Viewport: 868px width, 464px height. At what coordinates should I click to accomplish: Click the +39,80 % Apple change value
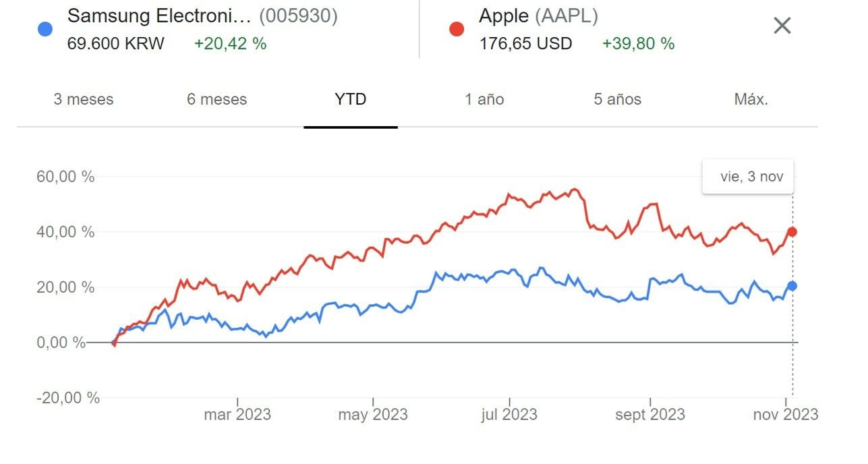point(638,44)
